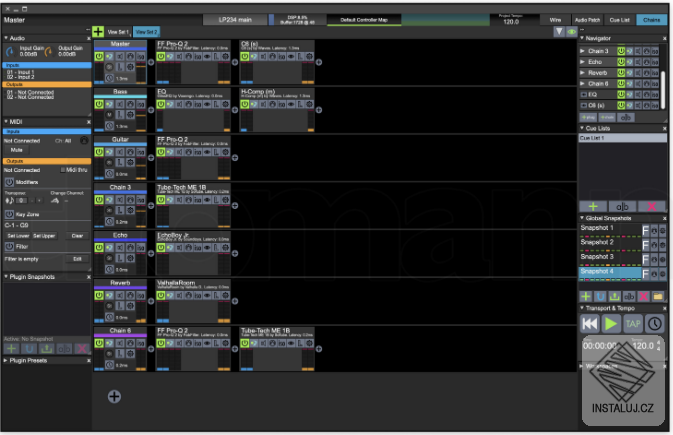Select Snapshot 2 in Global Snapshots

pos(609,243)
